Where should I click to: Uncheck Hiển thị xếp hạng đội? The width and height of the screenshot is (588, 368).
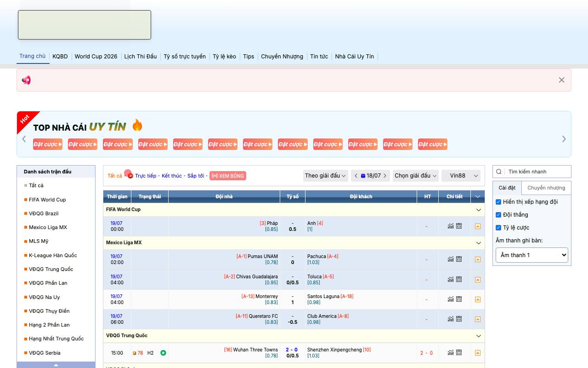coord(498,202)
